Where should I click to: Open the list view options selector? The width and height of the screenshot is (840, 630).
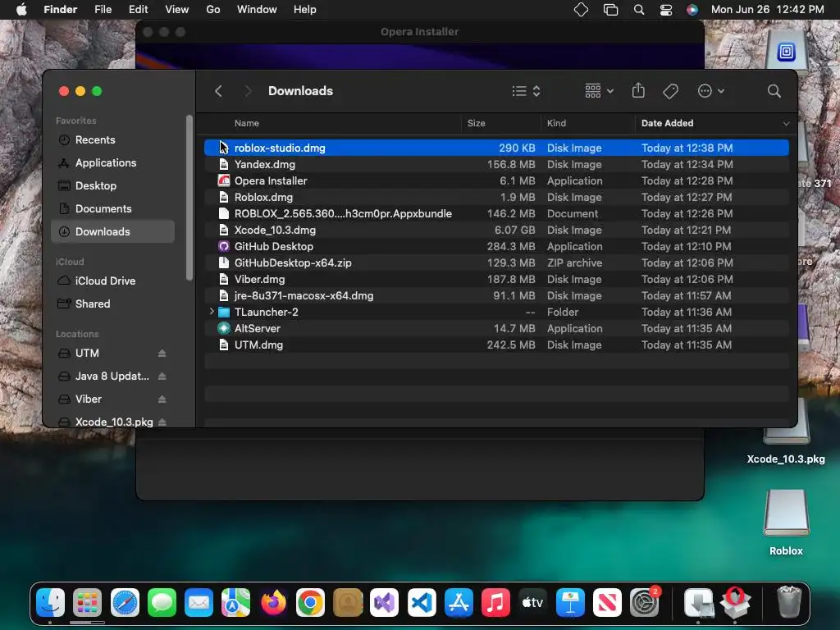pyautogui.click(x=526, y=91)
